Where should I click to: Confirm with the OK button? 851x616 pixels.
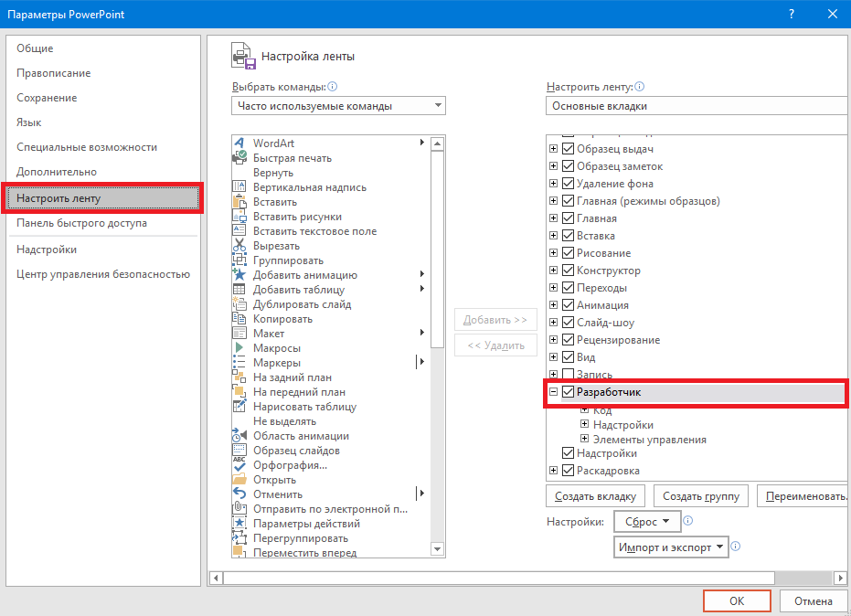coord(737,600)
